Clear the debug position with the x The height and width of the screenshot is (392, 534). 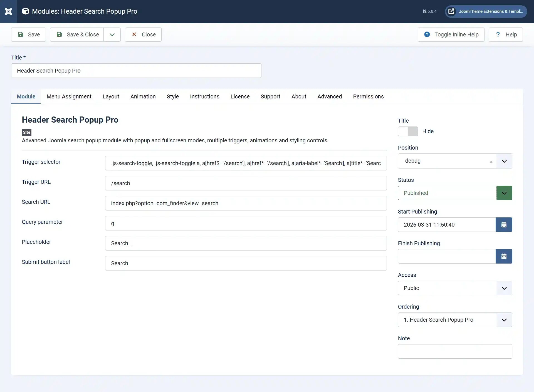coord(491,161)
